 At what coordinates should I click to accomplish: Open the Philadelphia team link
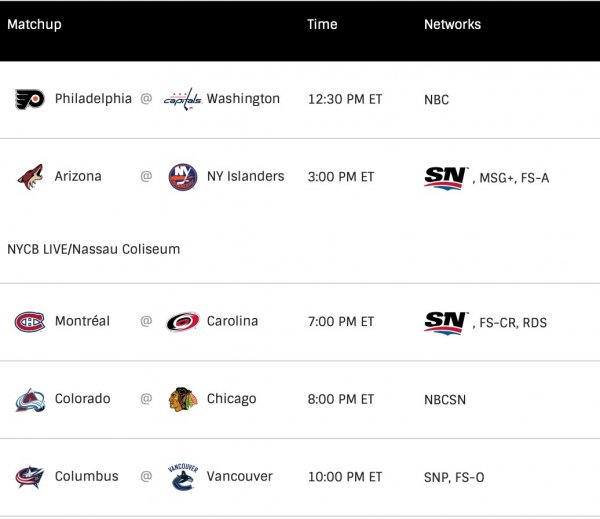93,99
